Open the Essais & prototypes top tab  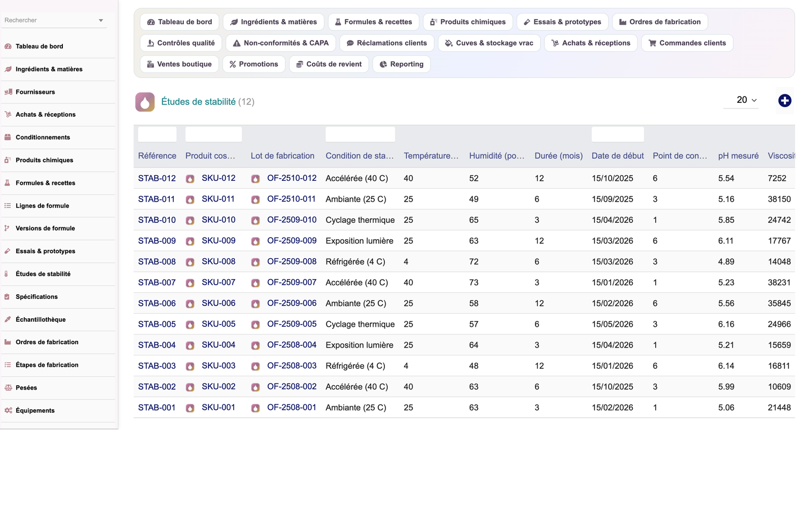[x=562, y=22]
